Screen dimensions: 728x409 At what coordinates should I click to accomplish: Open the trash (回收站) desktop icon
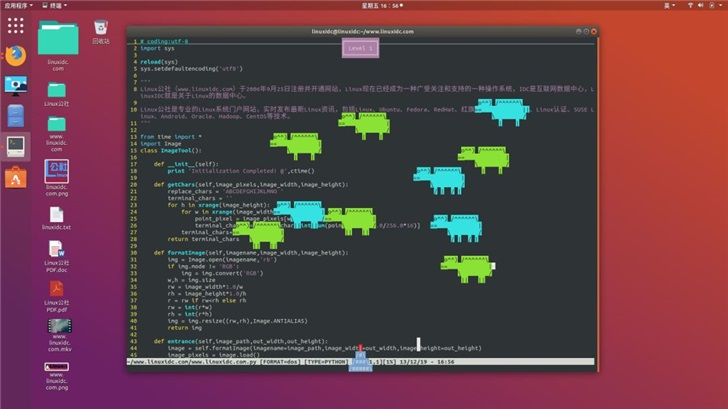coord(101,30)
